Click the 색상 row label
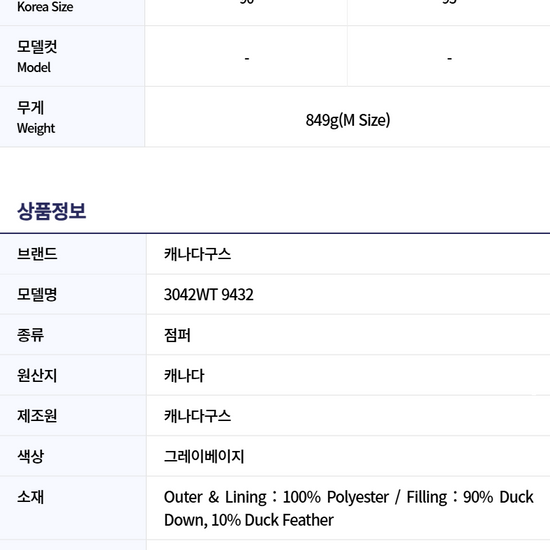Screen dimensions: 550x550 (x=31, y=456)
